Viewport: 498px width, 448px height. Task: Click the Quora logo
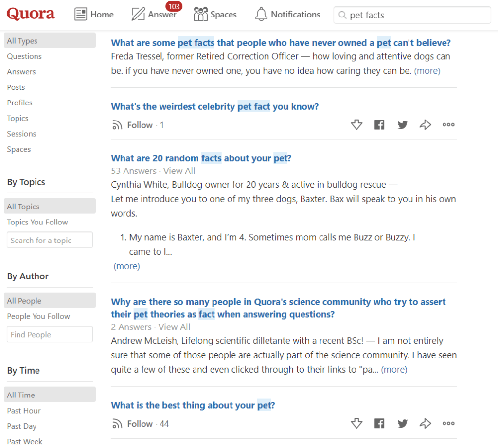click(31, 15)
